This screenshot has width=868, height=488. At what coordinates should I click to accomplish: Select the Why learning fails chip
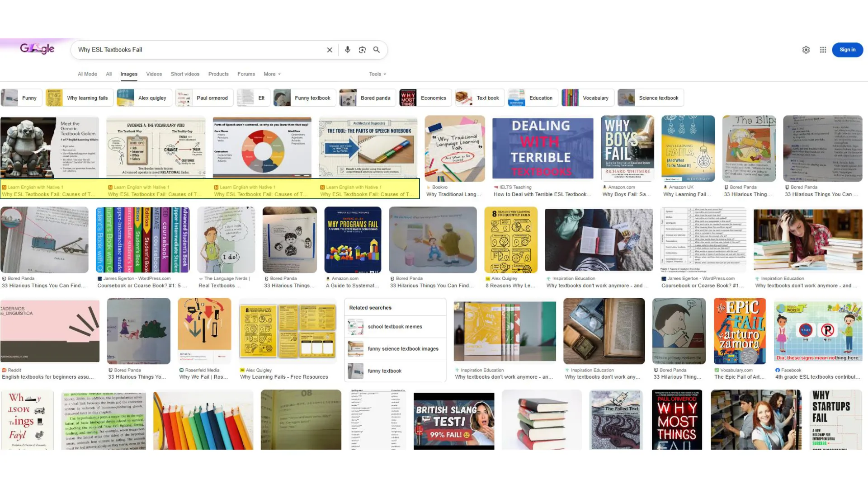(79, 98)
